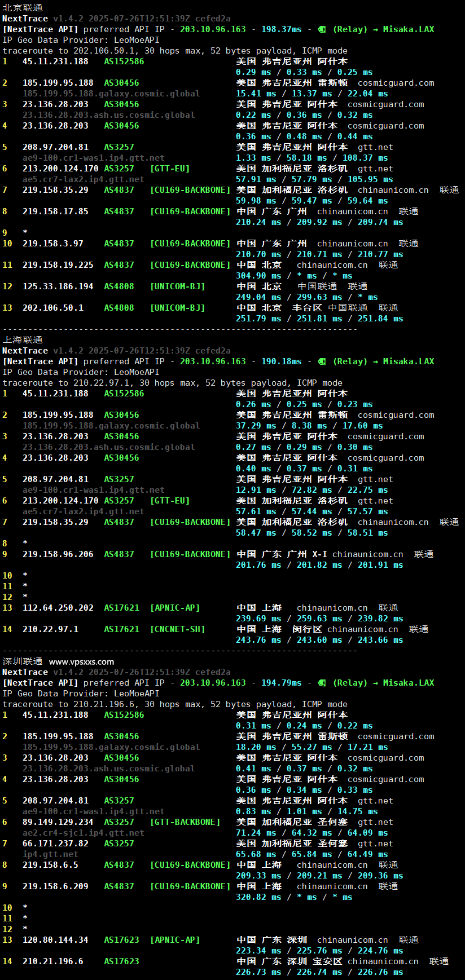Screen dimensions: 465x980
Task: Click hop IP 219.158.17.85
Action: pos(55,211)
